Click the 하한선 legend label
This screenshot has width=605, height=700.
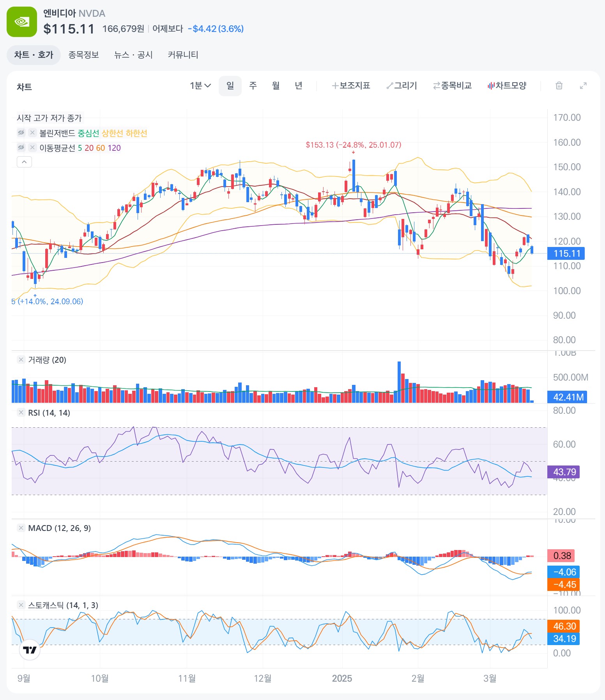pyautogui.click(x=136, y=133)
